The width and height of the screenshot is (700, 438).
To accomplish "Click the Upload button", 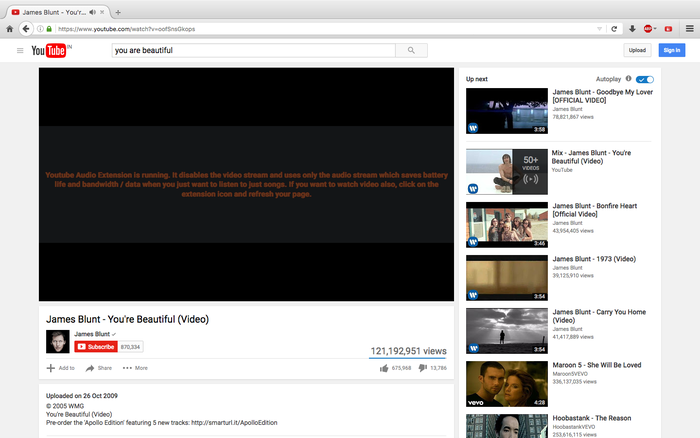I will [x=637, y=50].
